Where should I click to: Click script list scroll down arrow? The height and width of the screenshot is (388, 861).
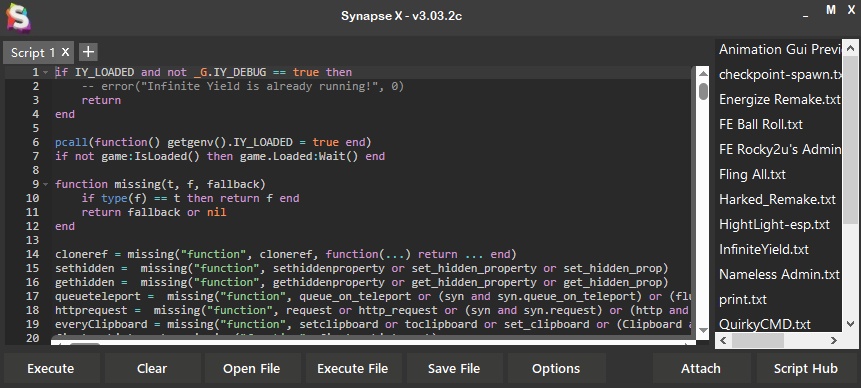850,324
